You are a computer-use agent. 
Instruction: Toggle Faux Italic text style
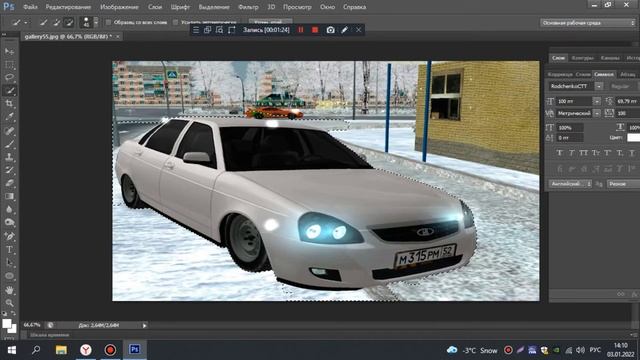coord(571,153)
